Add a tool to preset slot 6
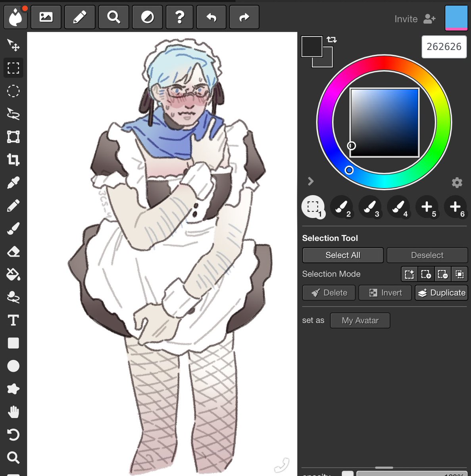471x476 pixels. [x=455, y=207]
